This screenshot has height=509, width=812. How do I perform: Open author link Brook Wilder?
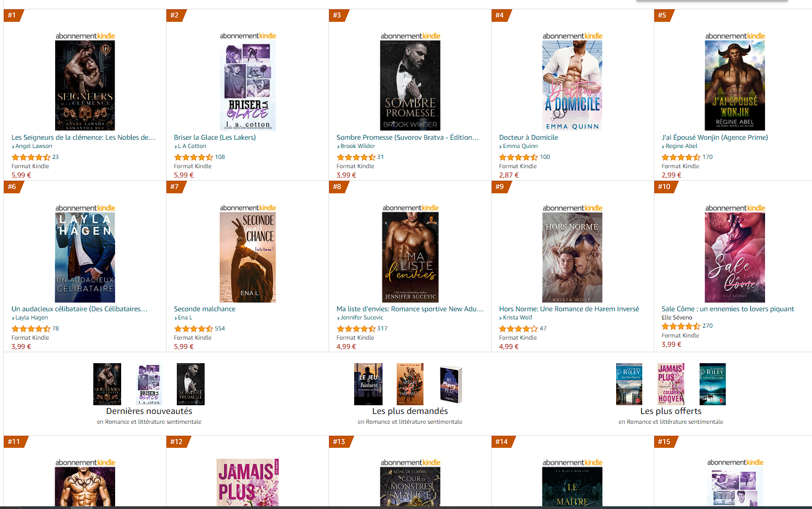[358, 146]
